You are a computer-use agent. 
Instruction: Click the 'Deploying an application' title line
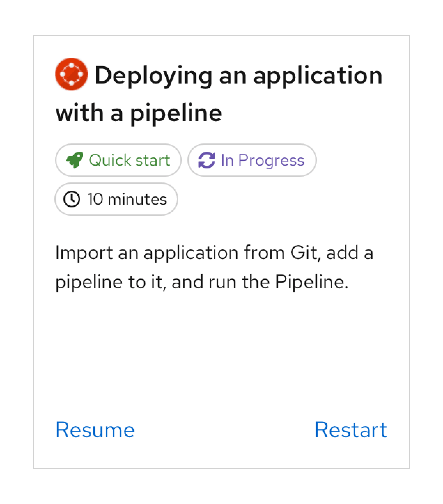coord(238,75)
